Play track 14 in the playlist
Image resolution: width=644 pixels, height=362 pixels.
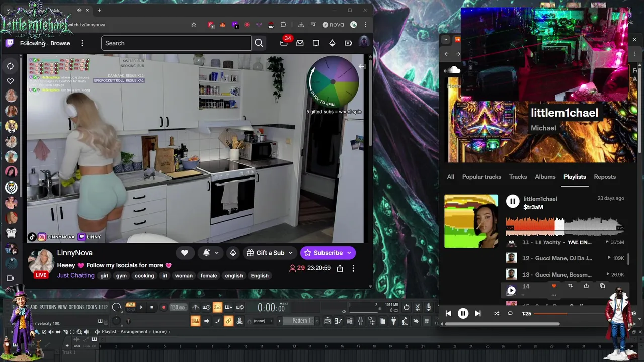click(x=511, y=290)
